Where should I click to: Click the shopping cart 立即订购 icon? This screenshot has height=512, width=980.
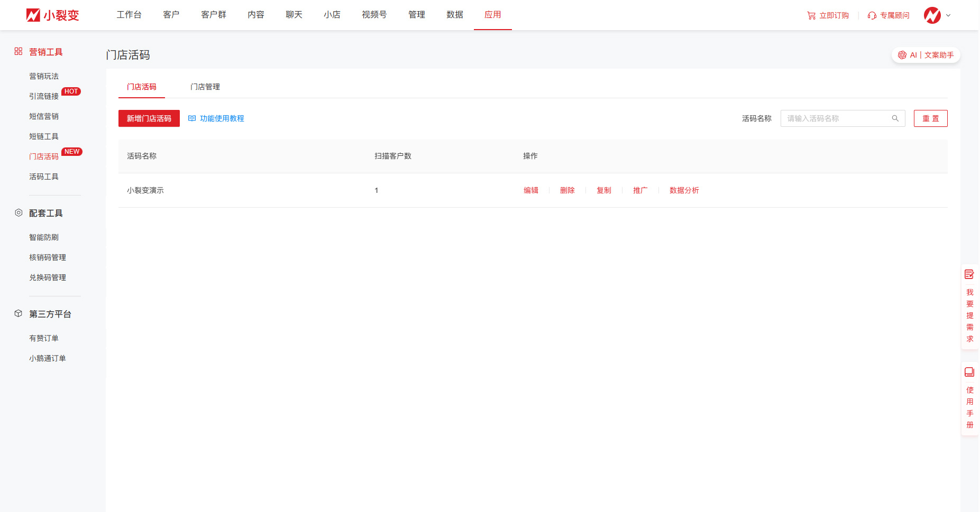click(x=811, y=16)
